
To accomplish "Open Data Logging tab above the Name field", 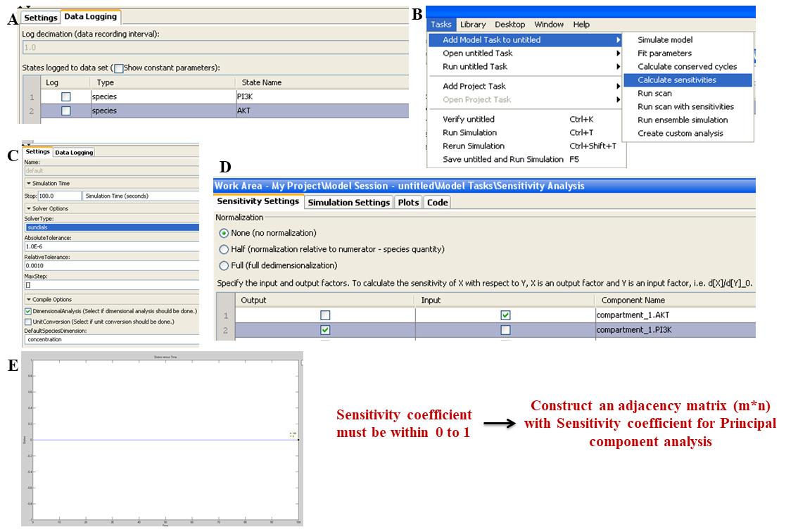I will coord(75,152).
